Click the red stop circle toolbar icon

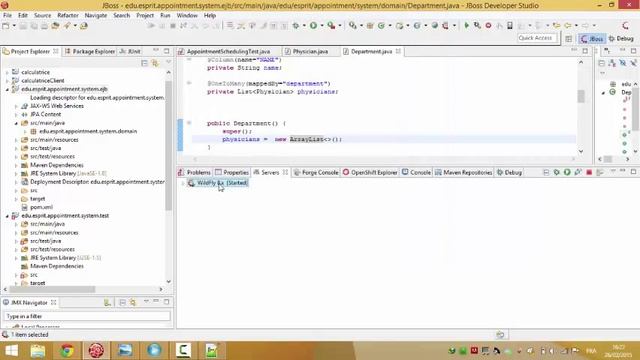488,26
